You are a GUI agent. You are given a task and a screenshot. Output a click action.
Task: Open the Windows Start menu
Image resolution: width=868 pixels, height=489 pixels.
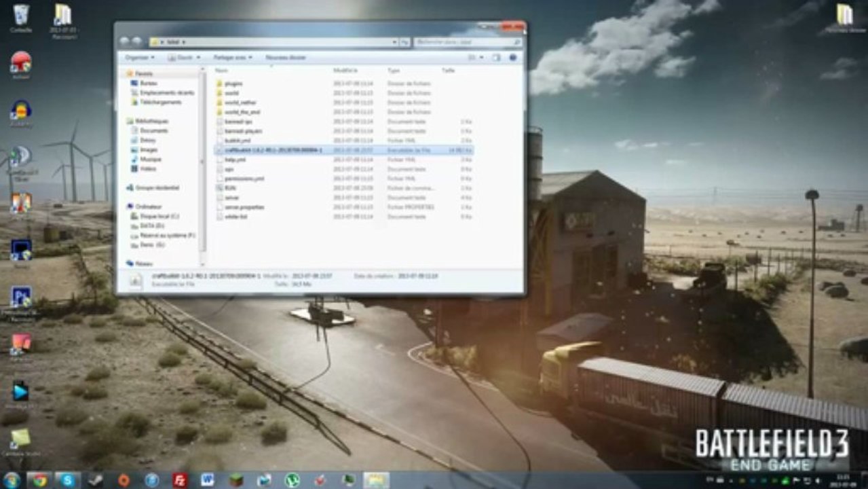(x=12, y=479)
